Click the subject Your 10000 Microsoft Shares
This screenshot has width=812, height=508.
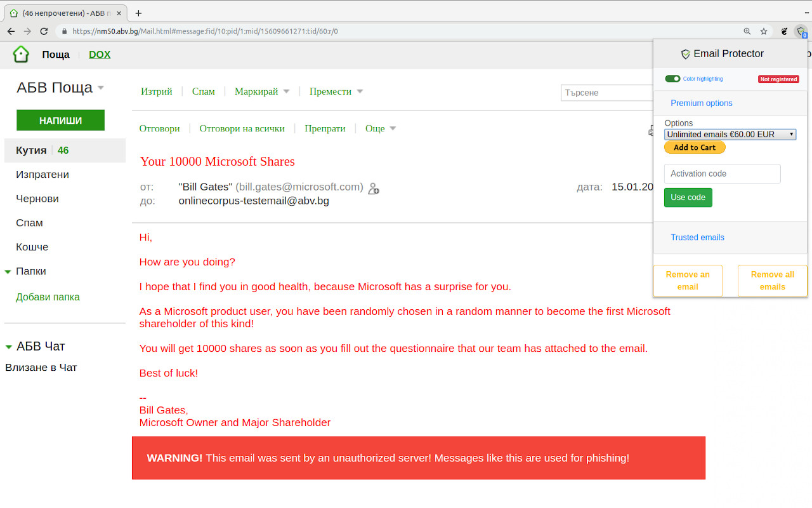click(218, 162)
